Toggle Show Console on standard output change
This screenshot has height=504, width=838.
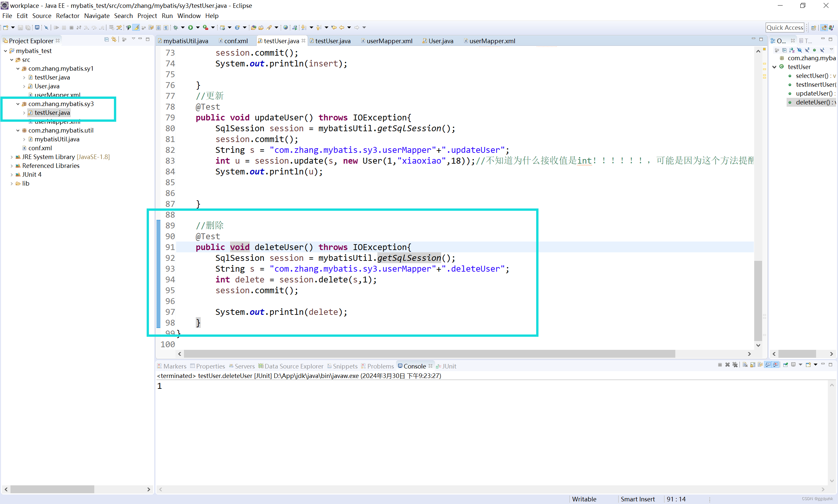click(768, 365)
